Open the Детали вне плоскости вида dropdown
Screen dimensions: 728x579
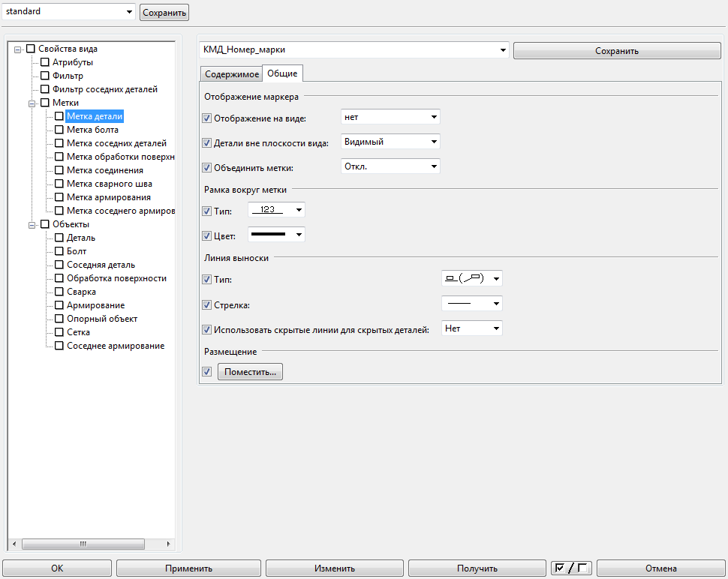pyautogui.click(x=390, y=142)
